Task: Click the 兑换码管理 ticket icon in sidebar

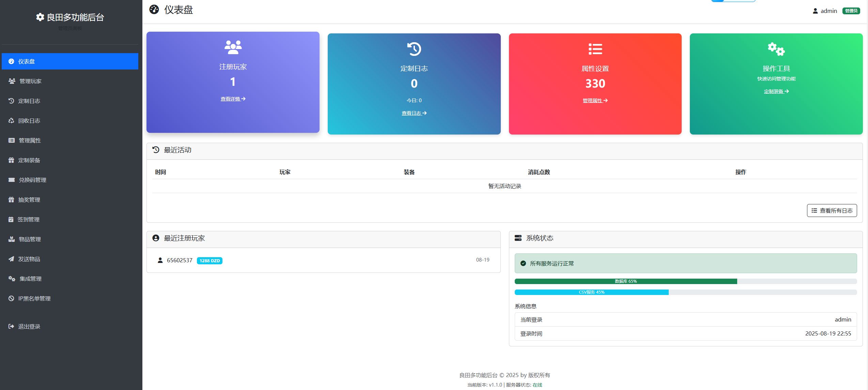Action: point(12,180)
